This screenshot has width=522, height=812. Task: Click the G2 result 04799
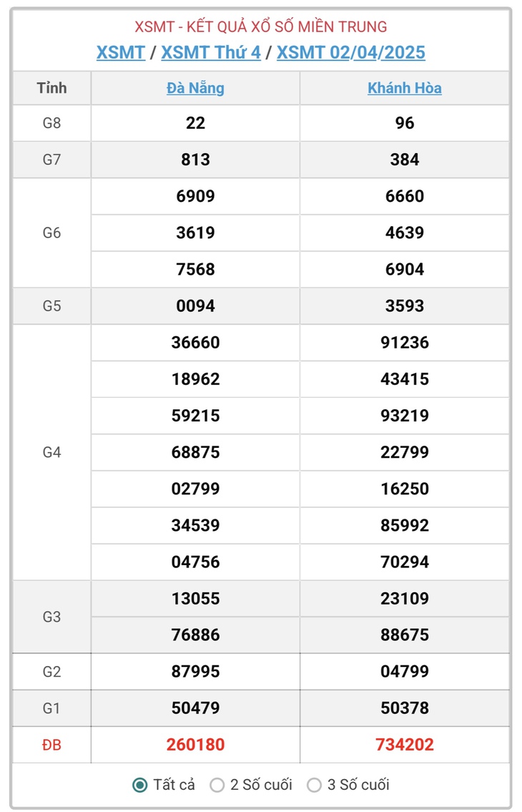point(405,672)
